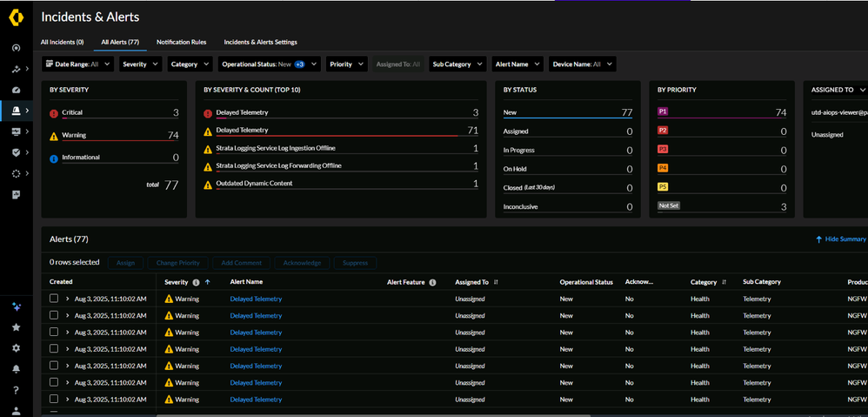Open the Alert Name filter dropdown
868x417 pixels.
[x=517, y=64]
